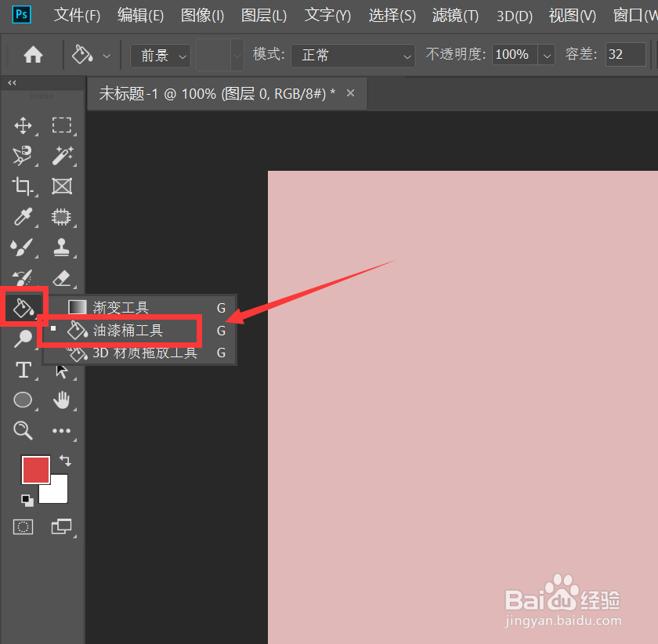The height and width of the screenshot is (644, 658).
Task: Select the Crop tool
Action: [x=23, y=186]
